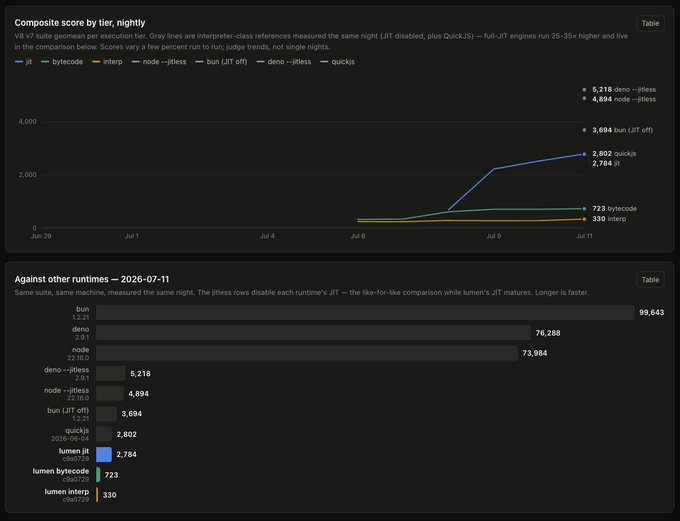Click the '723' bar value

pyautogui.click(x=111, y=475)
